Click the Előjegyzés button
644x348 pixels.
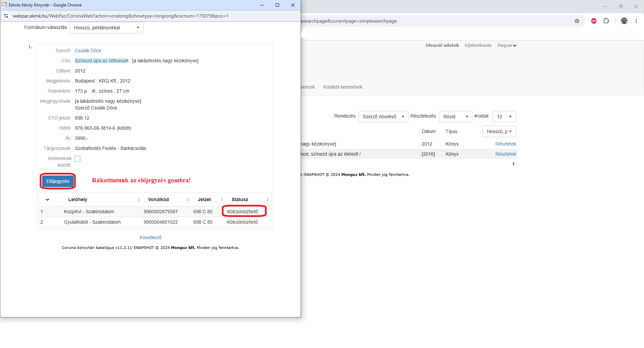(58, 181)
